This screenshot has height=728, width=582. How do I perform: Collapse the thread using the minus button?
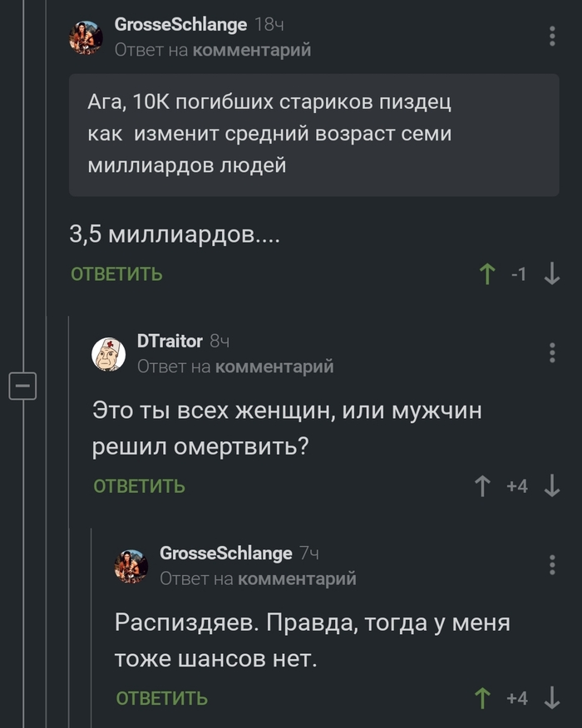coord(22,385)
